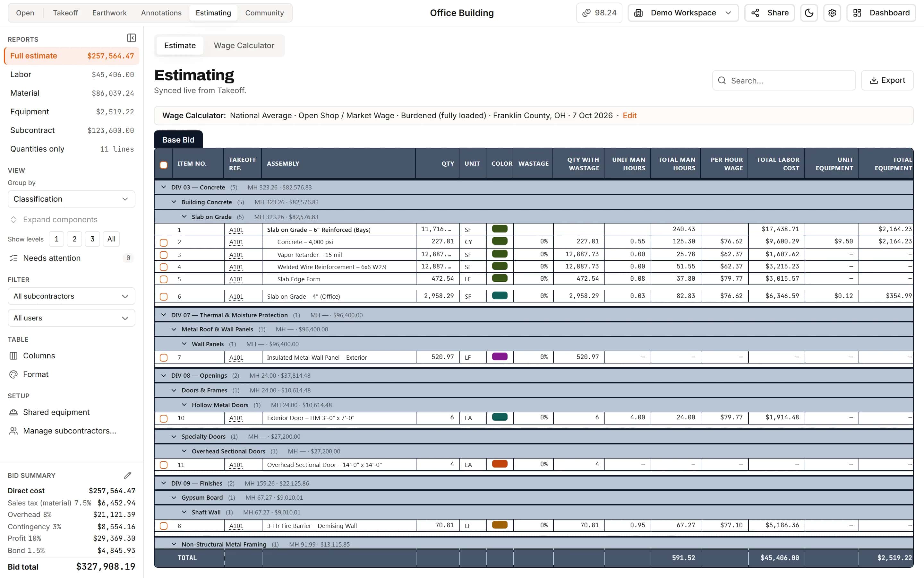Select the Base Bid tab
Screen dimensions: 924x578
coord(178,140)
